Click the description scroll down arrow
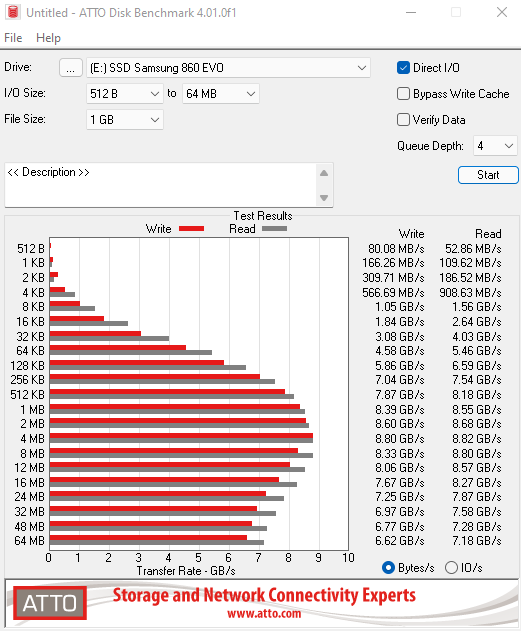The height and width of the screenshot is (631, 521). [x=324, y=198]
